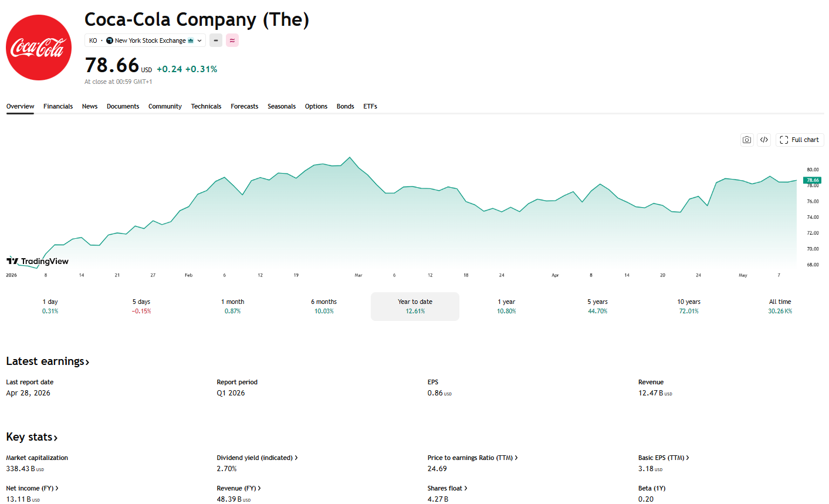Click the dividend yield value 2.70%
Screen dimensions: 829x504
pos(226,469)
